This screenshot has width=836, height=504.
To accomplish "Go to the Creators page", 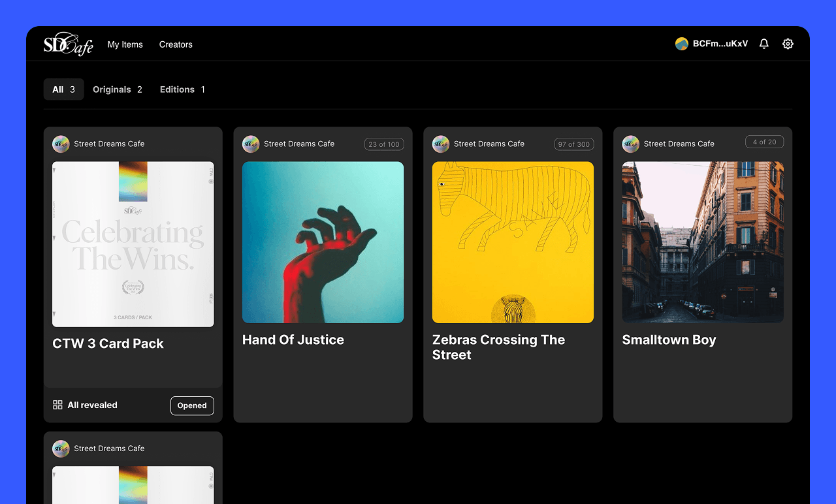I will coord(176,44).
